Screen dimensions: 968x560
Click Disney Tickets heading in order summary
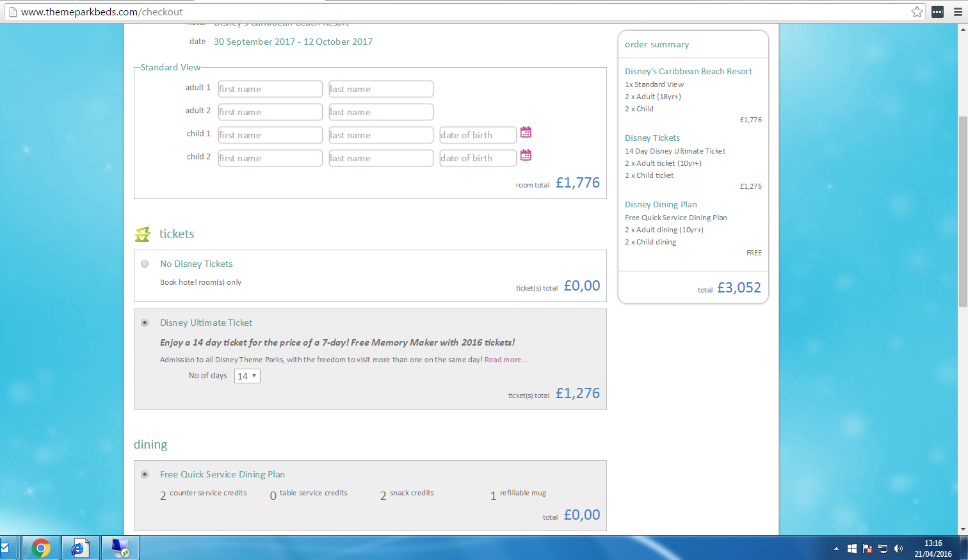tap(652, 138)
